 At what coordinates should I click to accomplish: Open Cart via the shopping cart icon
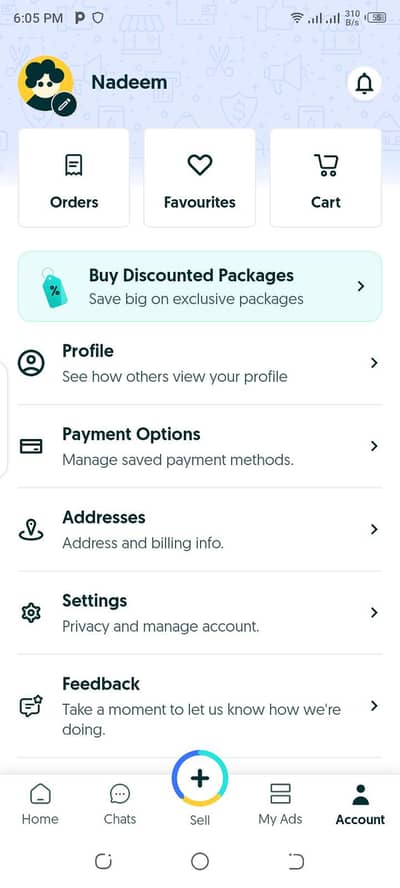326,165
